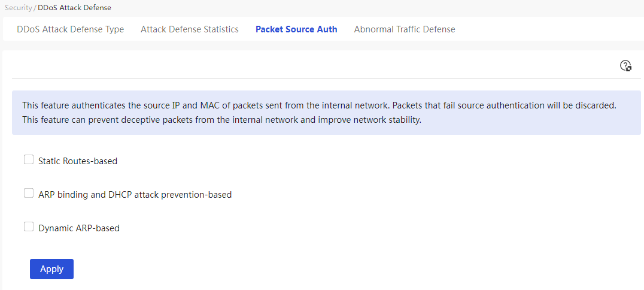Check the Dynamic ARP-based box
This screenshot has width=644, height=290.
click(28, 226)
